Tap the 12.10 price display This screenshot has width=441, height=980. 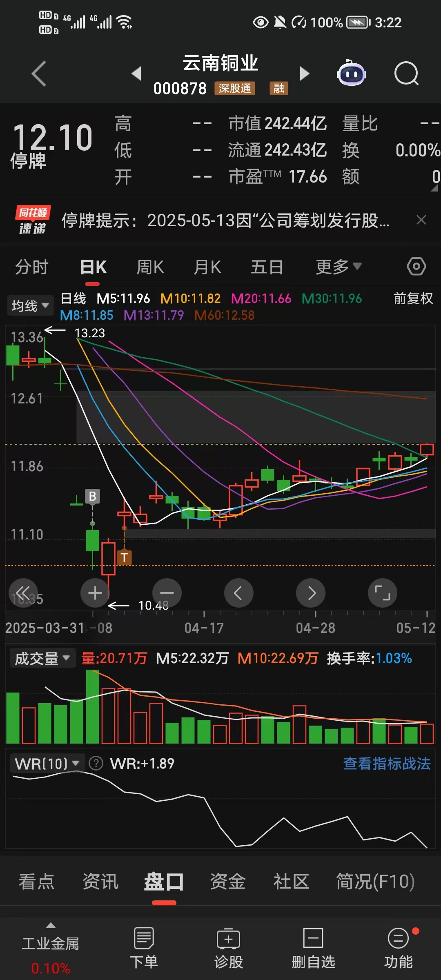click(x=53, y=138)
